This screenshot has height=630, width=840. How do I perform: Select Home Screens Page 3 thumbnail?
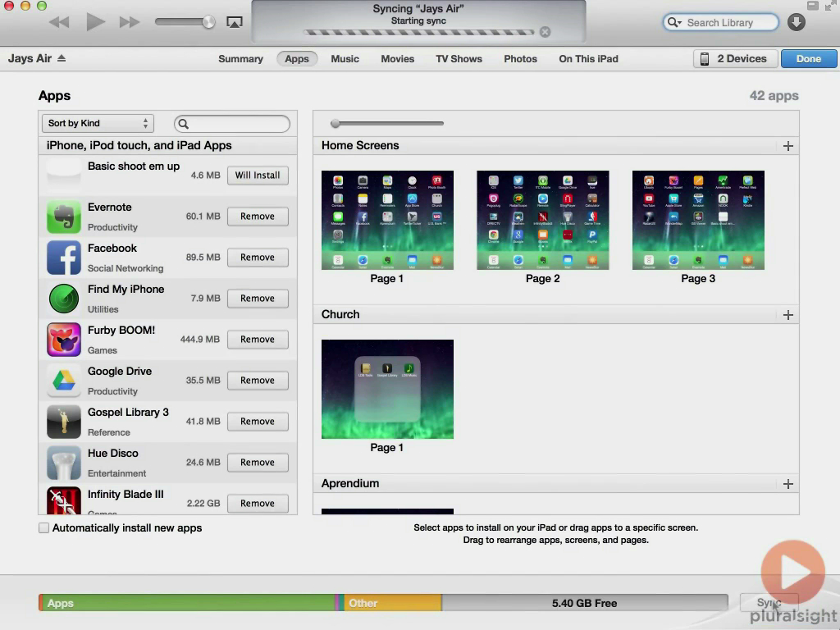[698, 220]
